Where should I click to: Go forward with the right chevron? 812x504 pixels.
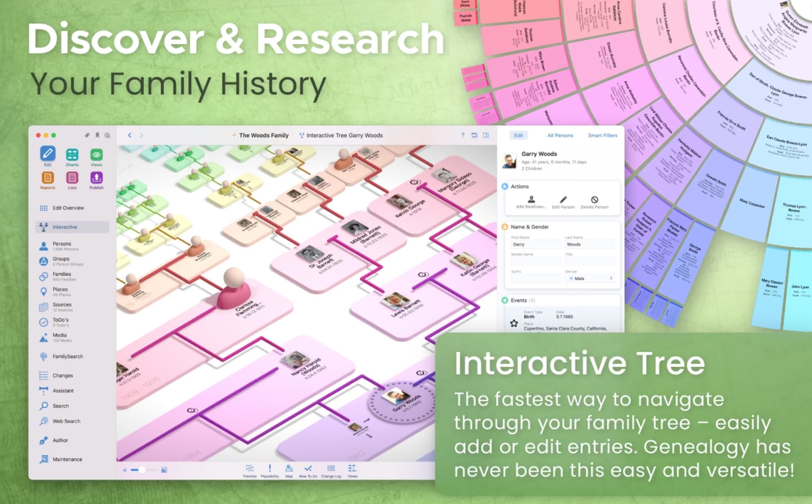pos(141,135)
